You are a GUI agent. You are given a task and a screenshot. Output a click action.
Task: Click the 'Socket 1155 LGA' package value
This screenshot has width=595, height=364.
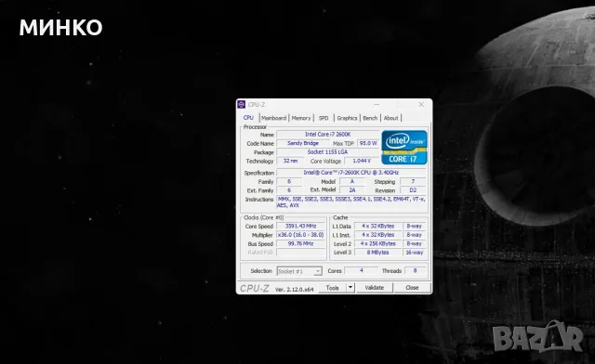click(327, 152)
